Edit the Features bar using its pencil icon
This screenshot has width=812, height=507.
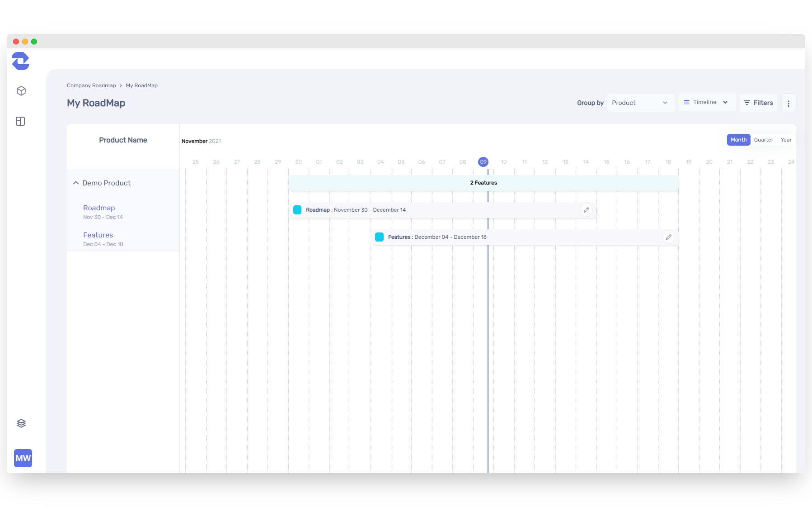pos(669,237)
